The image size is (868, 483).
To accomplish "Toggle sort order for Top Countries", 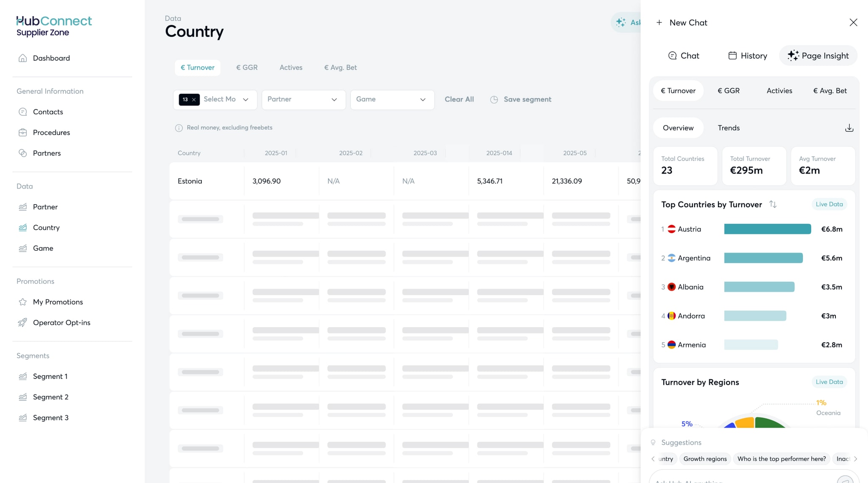I will click(x=773, y=204).
